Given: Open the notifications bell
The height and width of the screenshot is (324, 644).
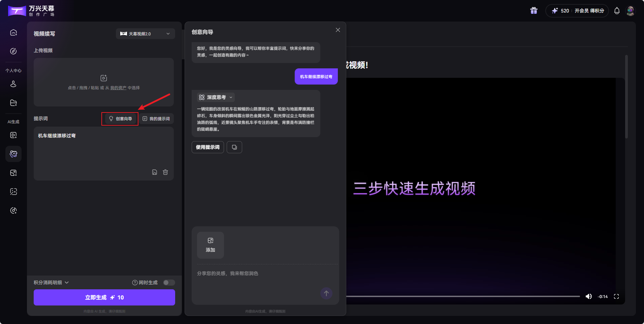Looking at the screenshot, I should pyautogui.click(x=617, y=11).
